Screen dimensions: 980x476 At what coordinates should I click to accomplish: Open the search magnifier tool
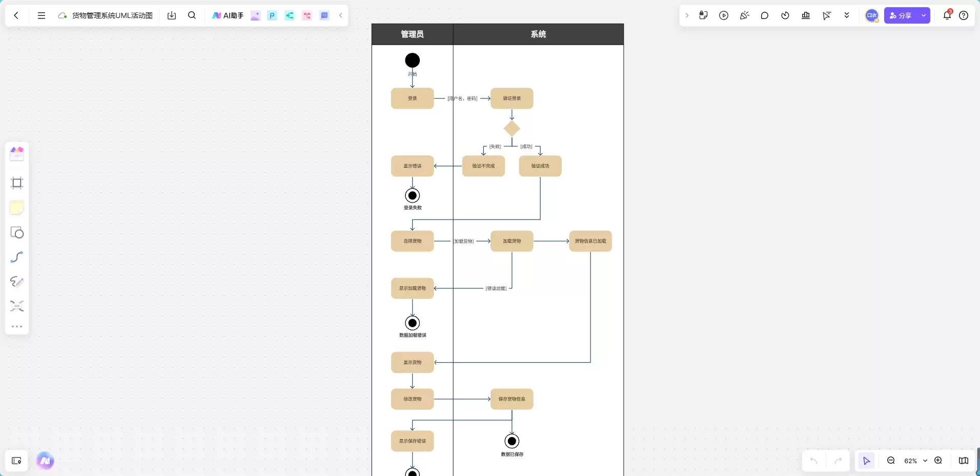[x=192, y=15]
